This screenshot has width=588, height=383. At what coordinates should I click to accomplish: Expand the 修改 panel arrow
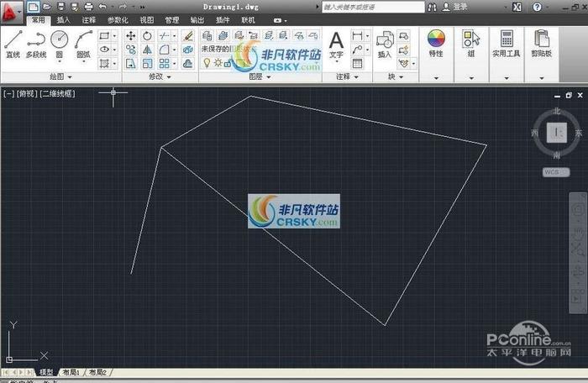tap(169, 77)
